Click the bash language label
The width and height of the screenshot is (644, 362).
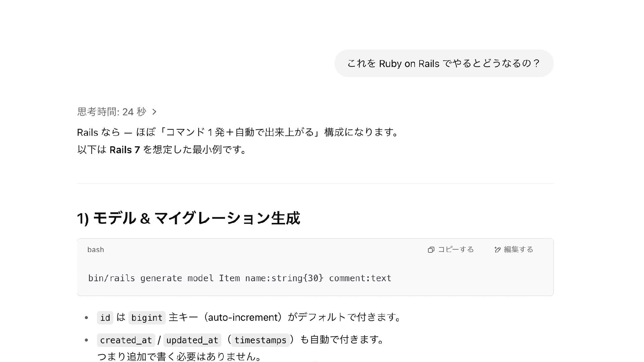point(96,250)
